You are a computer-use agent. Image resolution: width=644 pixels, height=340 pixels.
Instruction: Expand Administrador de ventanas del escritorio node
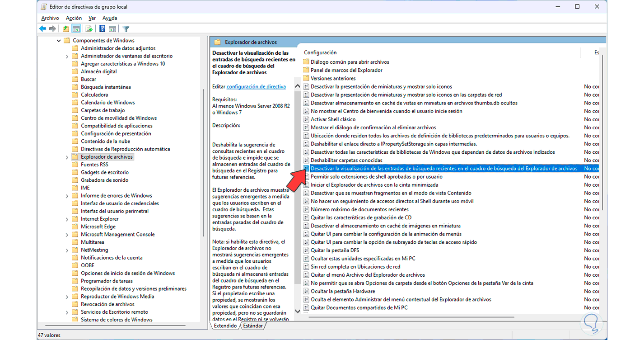[67, 56]
